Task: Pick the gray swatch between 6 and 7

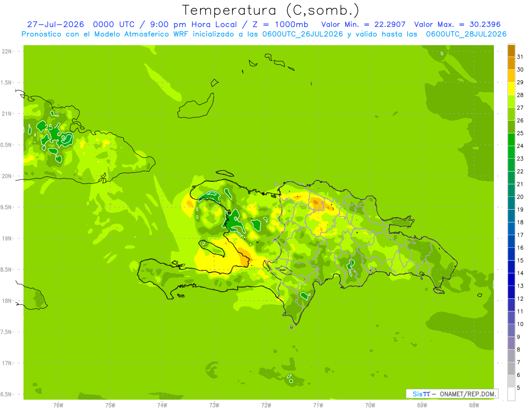Action: pos(511,369)
